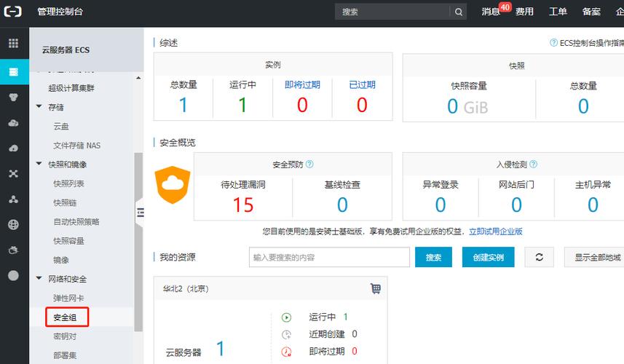The height and width of the screenshot is (364, 624).
Task: Click the sidebar menu scrollbar thumb
Action: tap(138, 242)
